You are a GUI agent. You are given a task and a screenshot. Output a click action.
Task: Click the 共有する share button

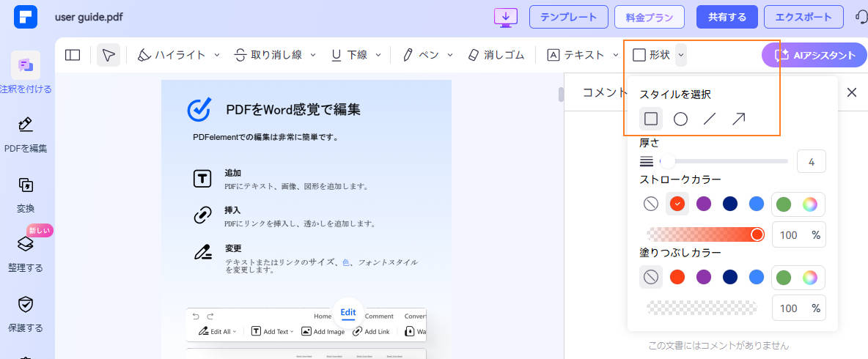[727, 17]
